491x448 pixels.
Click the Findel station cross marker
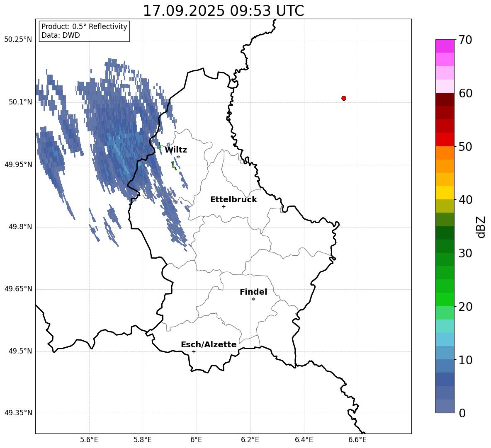253,299
